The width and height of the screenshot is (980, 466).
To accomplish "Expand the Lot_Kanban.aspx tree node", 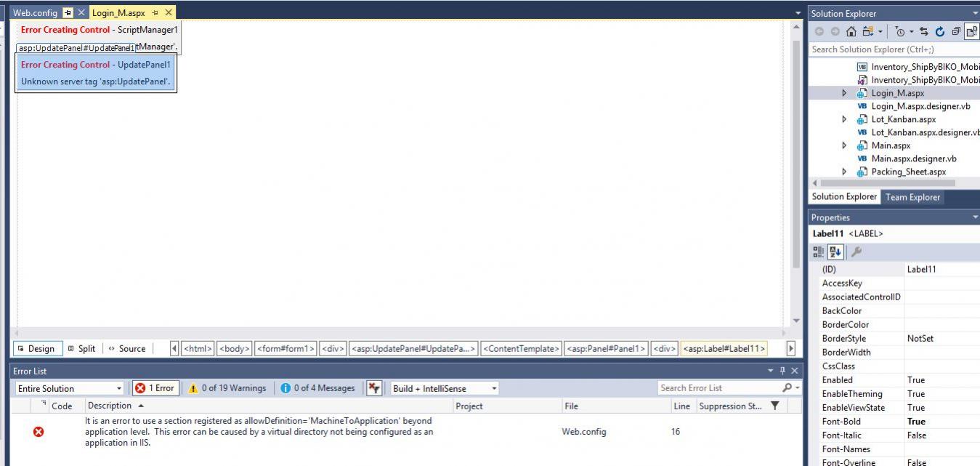I will tap(844, 119).
